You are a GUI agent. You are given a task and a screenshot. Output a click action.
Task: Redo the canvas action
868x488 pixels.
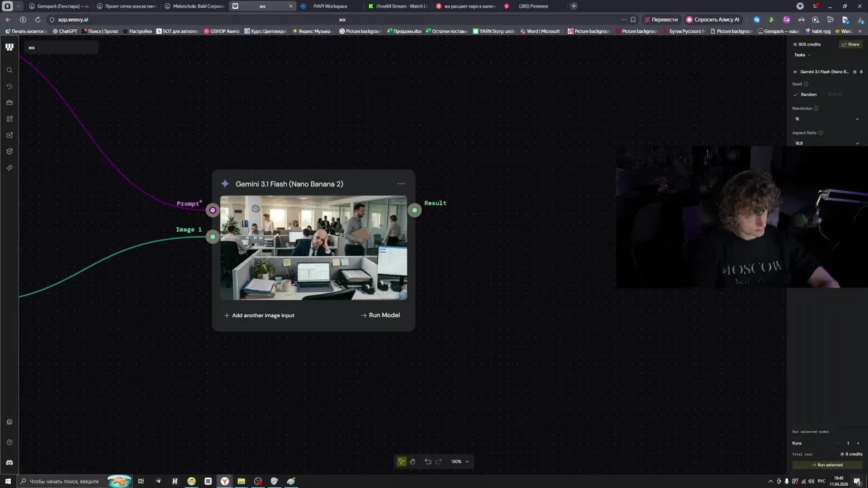[x=439, y=462]
